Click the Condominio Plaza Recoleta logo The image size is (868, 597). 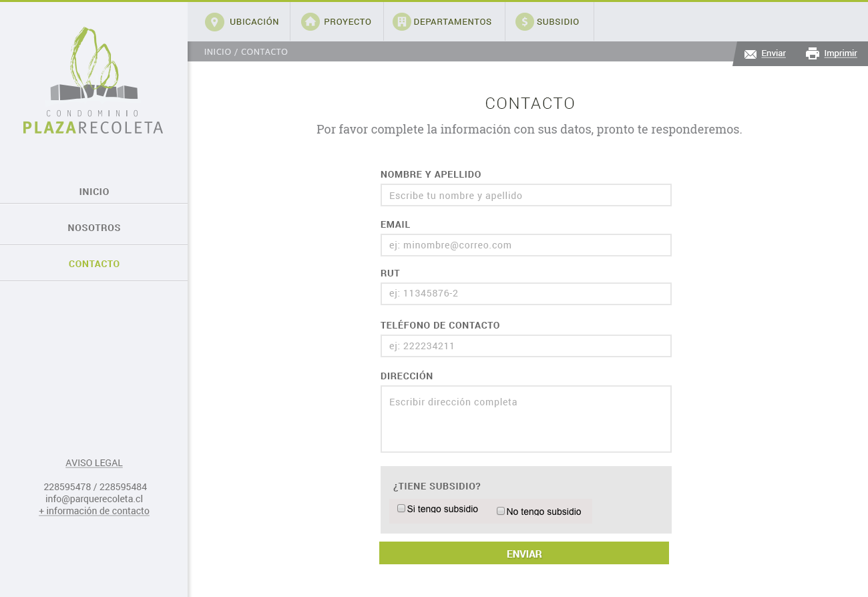[93, 81]
